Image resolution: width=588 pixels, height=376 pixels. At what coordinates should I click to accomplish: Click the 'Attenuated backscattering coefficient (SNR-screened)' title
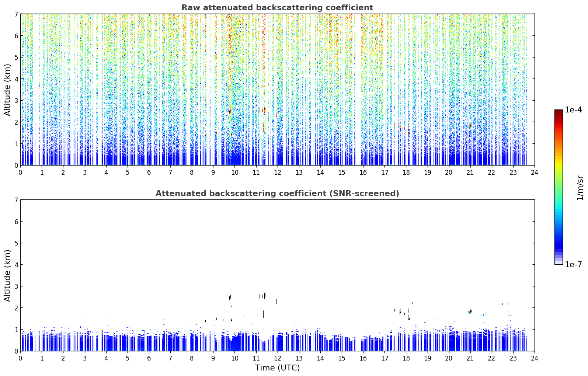pos(277,194)
